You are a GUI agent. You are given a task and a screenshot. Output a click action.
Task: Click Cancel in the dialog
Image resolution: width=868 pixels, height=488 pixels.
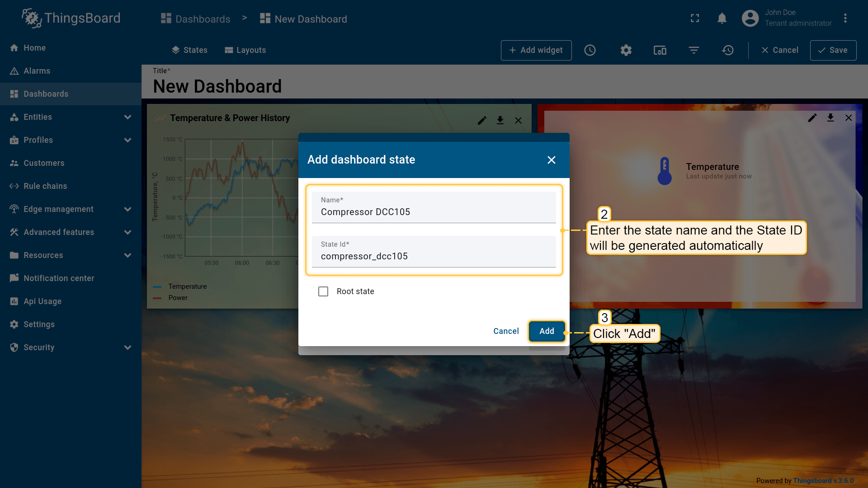506,331
